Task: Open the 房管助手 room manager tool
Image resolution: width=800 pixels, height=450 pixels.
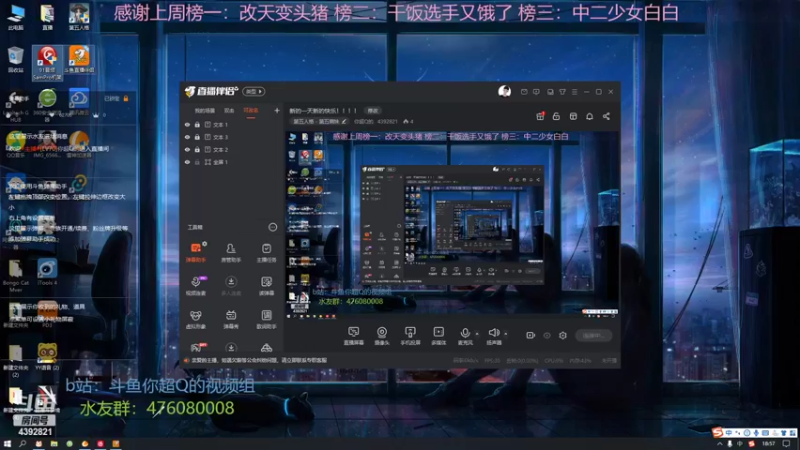Action: tap(231, 253)
